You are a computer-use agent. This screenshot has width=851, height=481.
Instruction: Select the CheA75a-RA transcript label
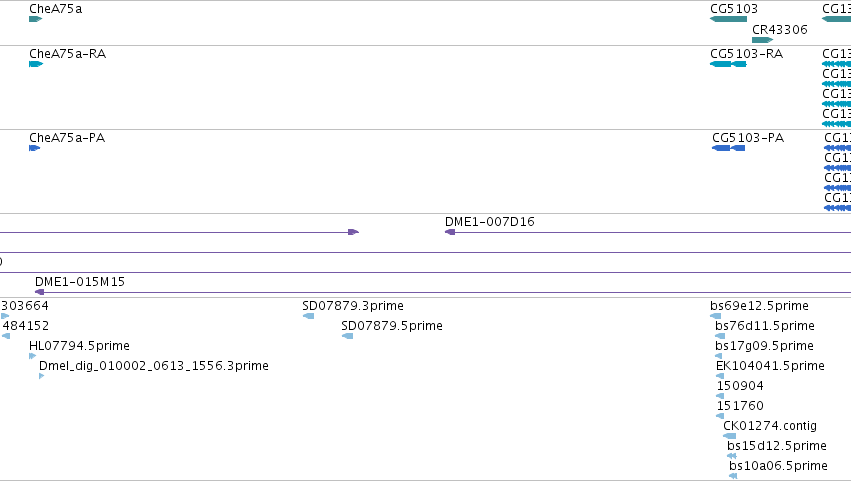click(67, 54)
